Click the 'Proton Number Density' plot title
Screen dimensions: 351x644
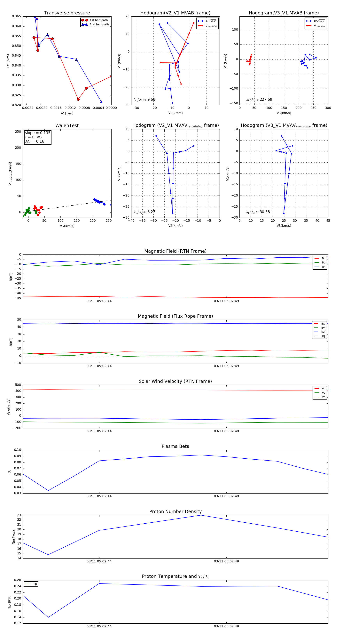[x=175, y=511]
